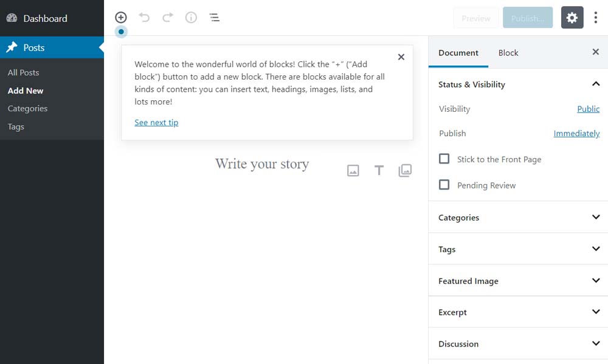Image resolution: width=608 pixels, height=364 pixels.
Task: Click the Write your story title field
Action: click(262, 164)
